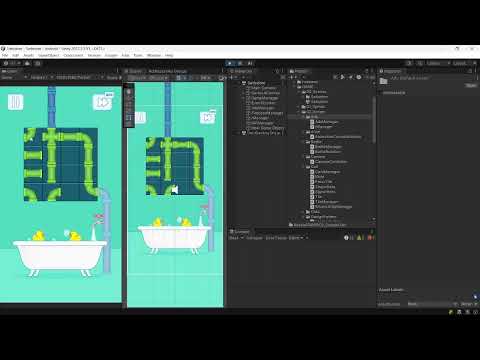
Task: Click the skip level button in Scene view
Action: click(x=208, y=117)
